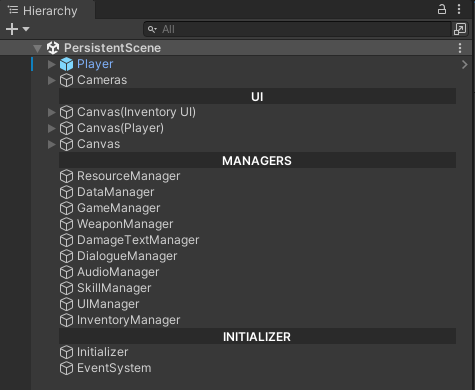Click the plus button to create object
This screenshot has width=475, height=390.
pyautogui.click(x=12, y=29)
